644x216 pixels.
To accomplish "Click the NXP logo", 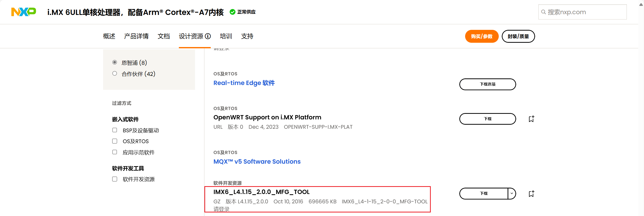I will 23,12.
